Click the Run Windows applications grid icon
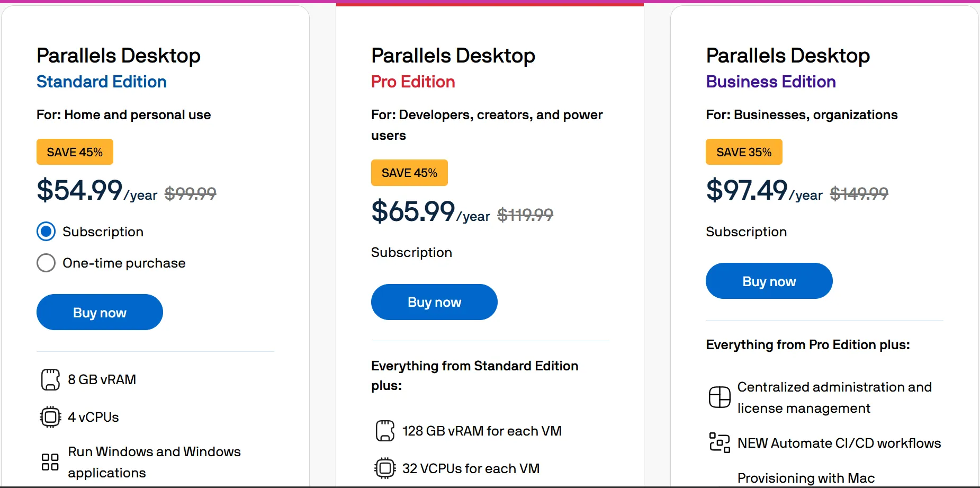 [x=50, y=462]
